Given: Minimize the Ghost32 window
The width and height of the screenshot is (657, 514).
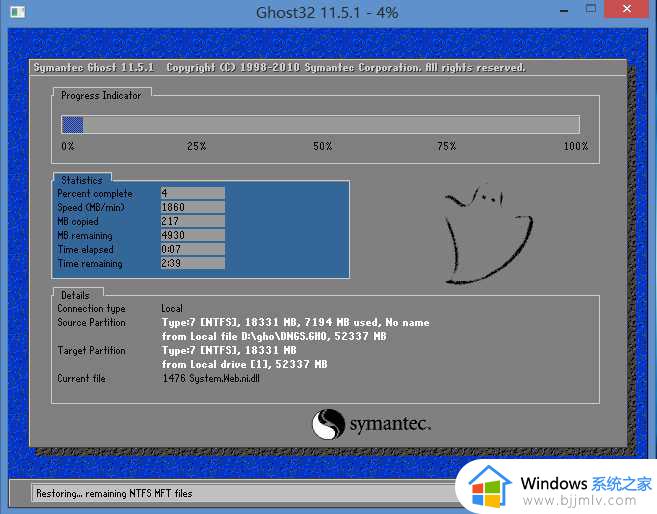Looking at the screenshot, I should coord(564,11).
